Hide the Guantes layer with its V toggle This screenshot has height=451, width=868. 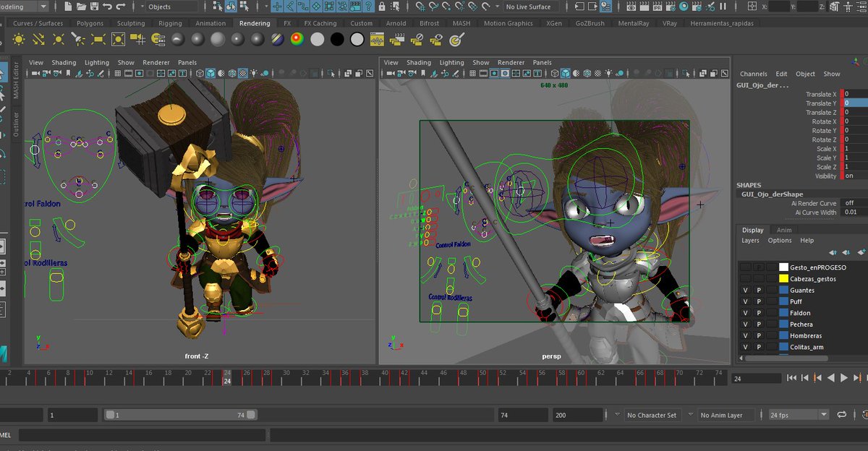pos(744,290)
